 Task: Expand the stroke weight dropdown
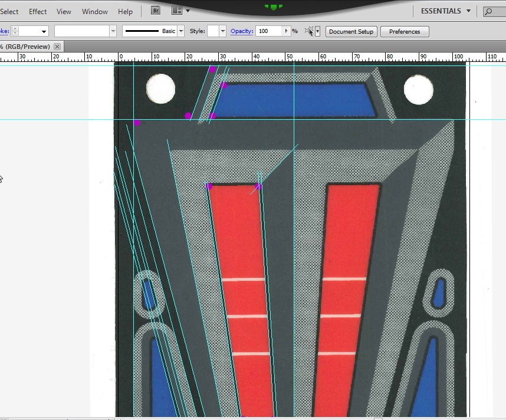(44, 31)
